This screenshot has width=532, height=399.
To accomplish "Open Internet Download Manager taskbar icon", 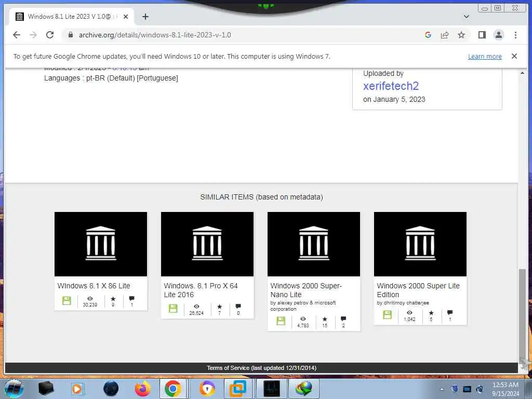I will point(303,389).
